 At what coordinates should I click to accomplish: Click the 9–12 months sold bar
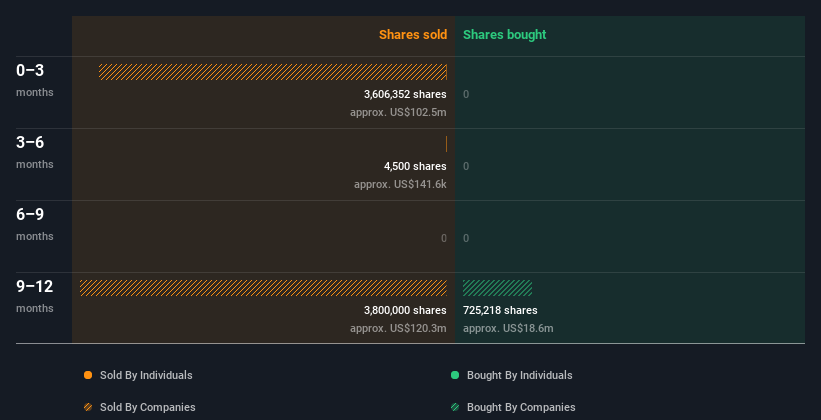tap(263, 288)
